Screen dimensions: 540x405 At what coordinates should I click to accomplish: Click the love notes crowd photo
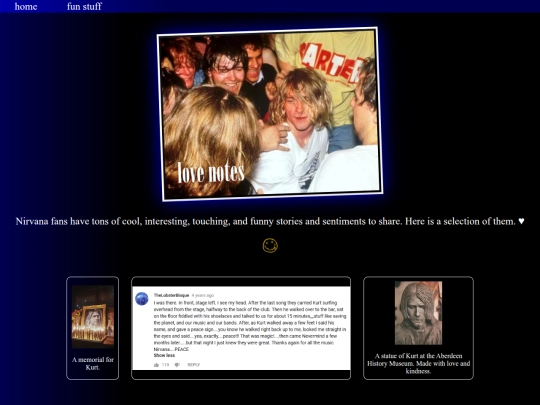(270, 114)
